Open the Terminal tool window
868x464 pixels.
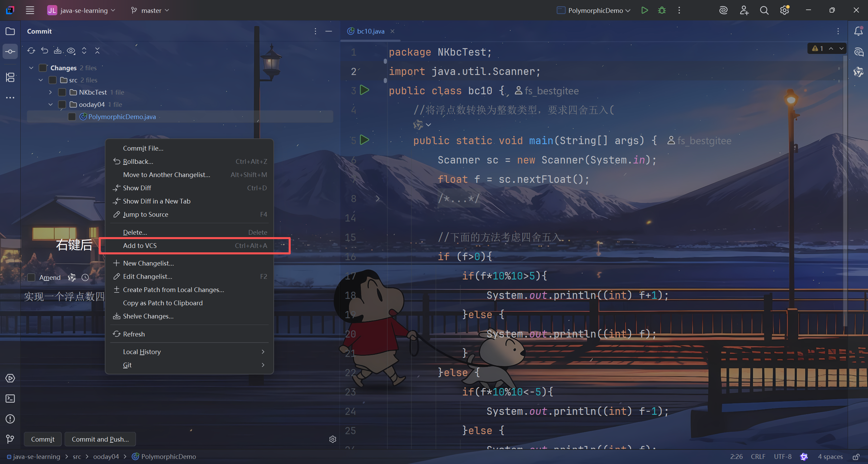pos(10,399)
